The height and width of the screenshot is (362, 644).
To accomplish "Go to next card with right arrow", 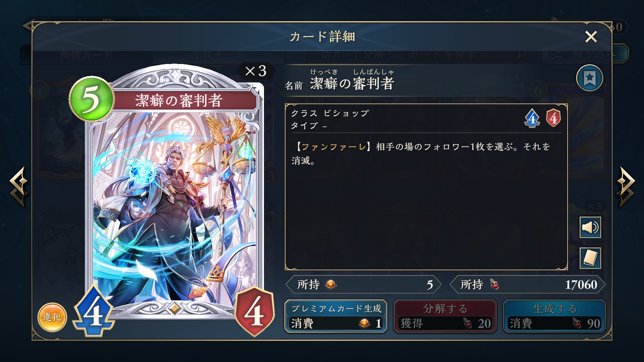I will [626, 187].
